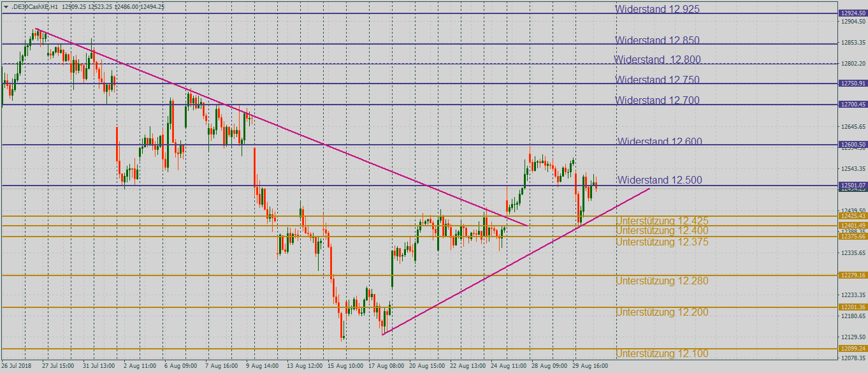The width and height of the screenshot is (868, 373).
Task: Click the 12129.50 value on price axis
Action: click(853, 337)
